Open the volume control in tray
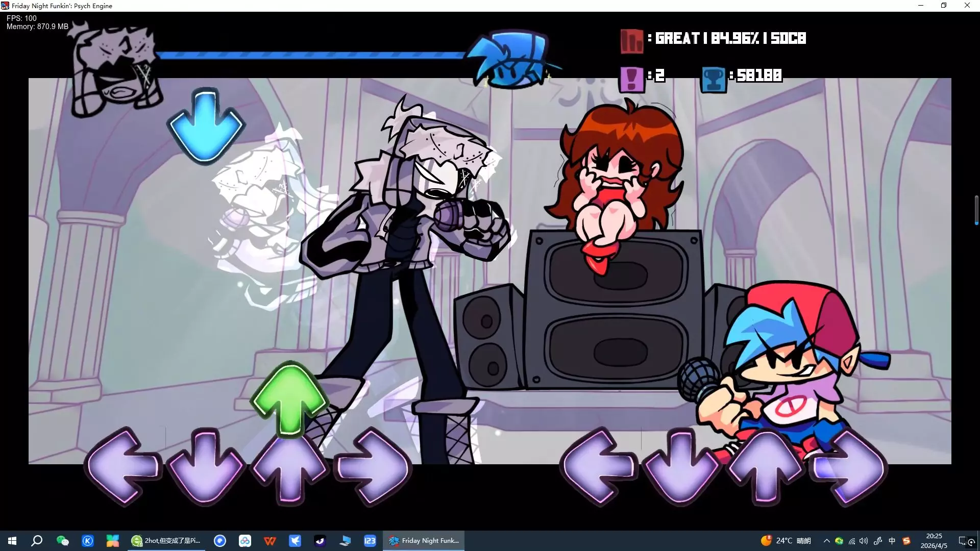This screenshot has width=980, height=551. 864,541
